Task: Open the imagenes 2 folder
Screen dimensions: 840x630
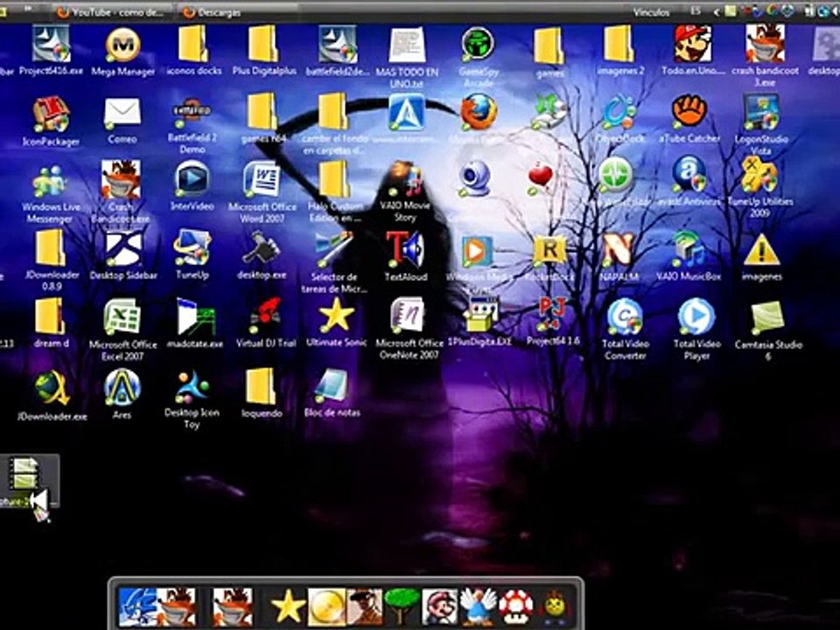Action: [x=619, y=45]
